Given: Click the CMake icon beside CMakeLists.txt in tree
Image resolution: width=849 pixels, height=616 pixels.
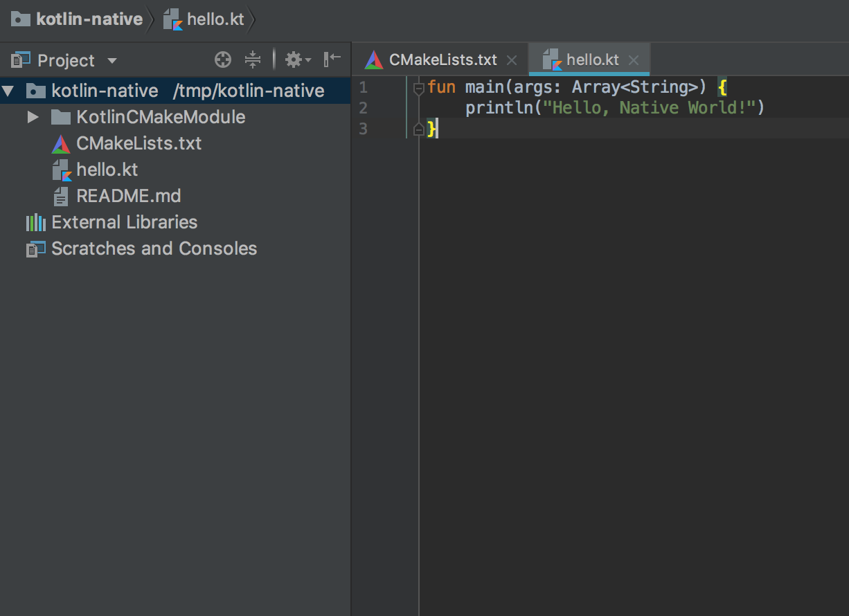Looking at the screenshot, I should tap(61, 144).
